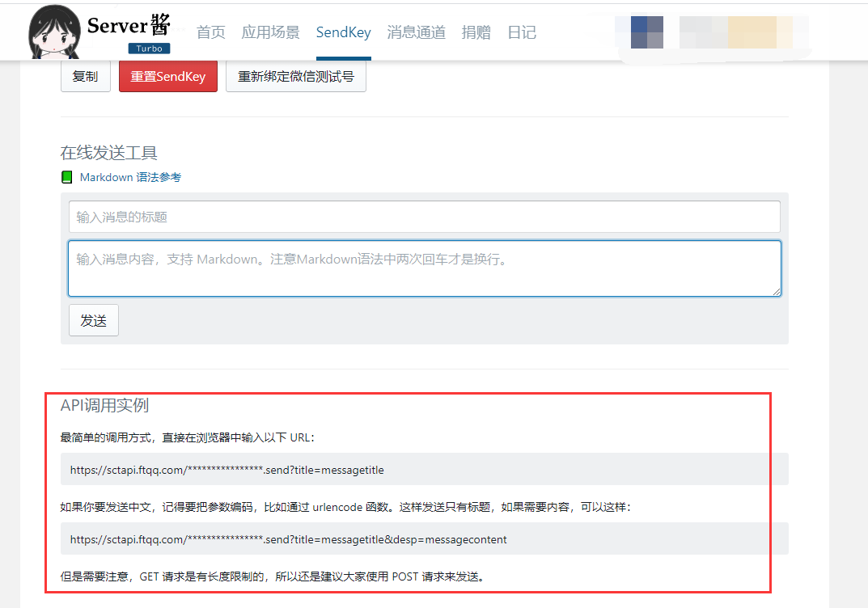Open the 捐赠 navigation item
The height and width of the screenshot is (608, 868).
click(476, 32)
